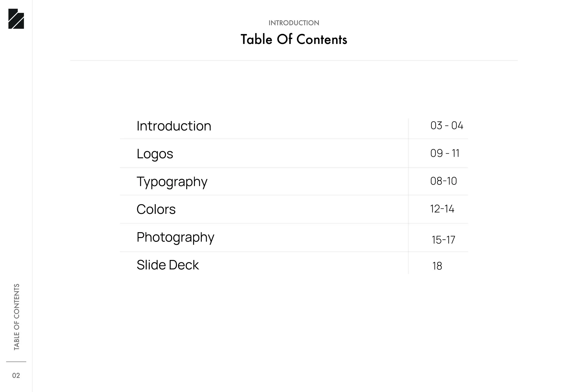Screen dimensions: 588x392
Task: Click page range 03 - 04
Action: 447,125
